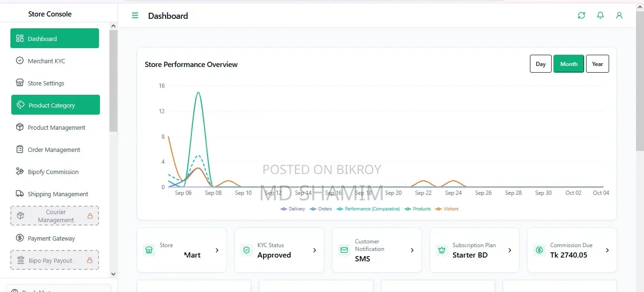The image size is (644, 292).
Task: Click the Shipping Management truck icon
Action: 20,194
